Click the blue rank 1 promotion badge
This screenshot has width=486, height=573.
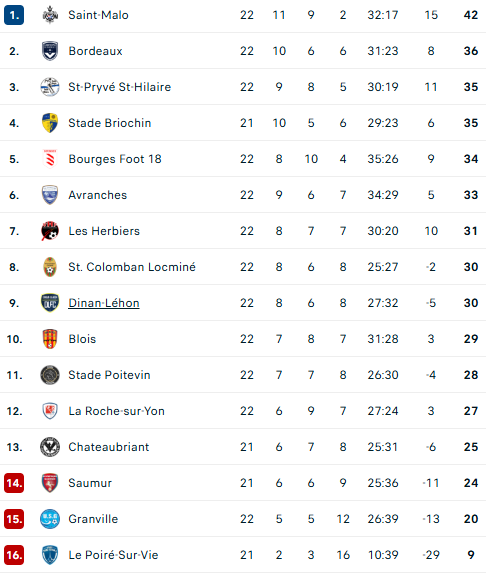pos(14,15)
